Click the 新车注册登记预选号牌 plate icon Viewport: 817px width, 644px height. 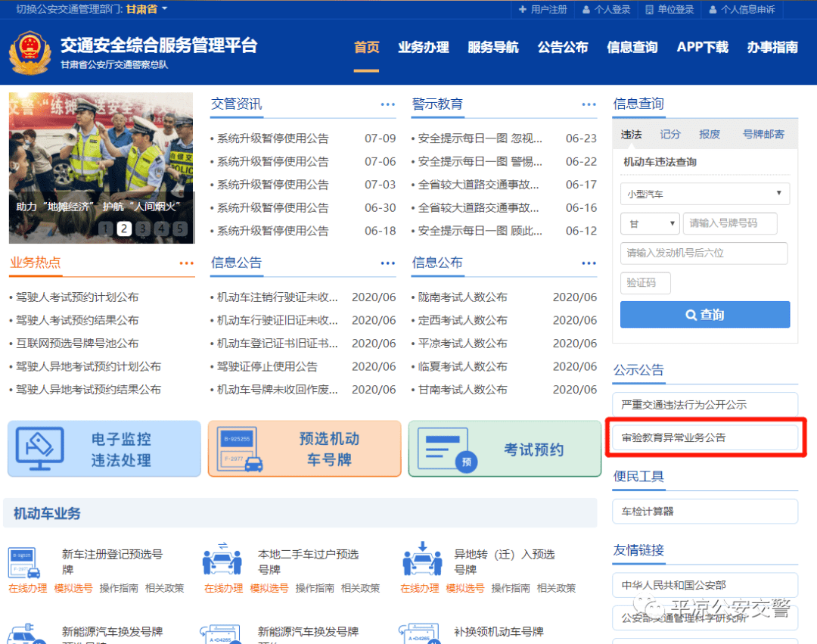(24, 563)
